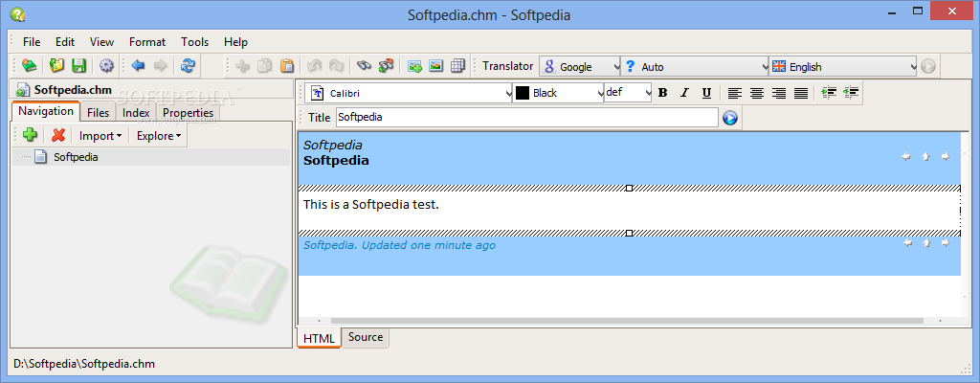
Task: Apply the title with the blue play button
Action: coord(730,118)
